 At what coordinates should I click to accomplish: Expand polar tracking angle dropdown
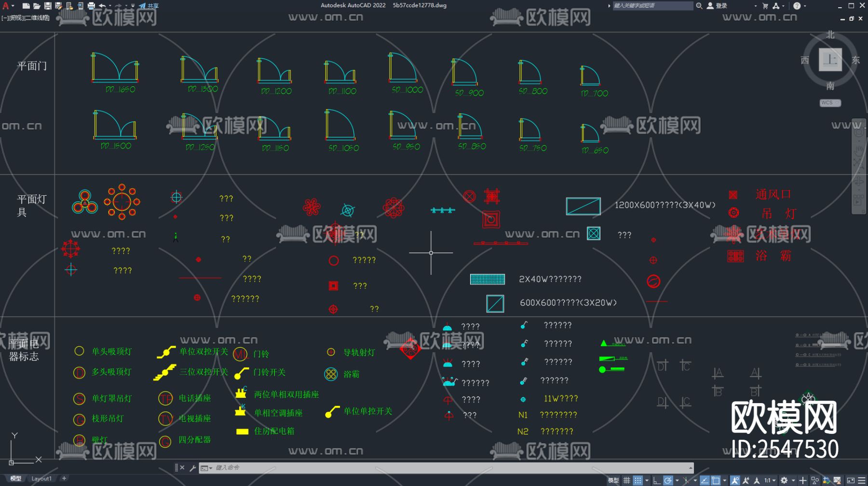click(x=677, y=480)
